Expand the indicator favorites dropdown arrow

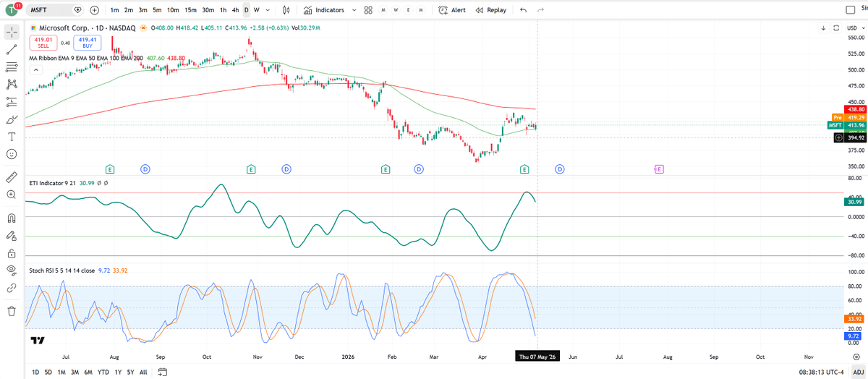353,10
